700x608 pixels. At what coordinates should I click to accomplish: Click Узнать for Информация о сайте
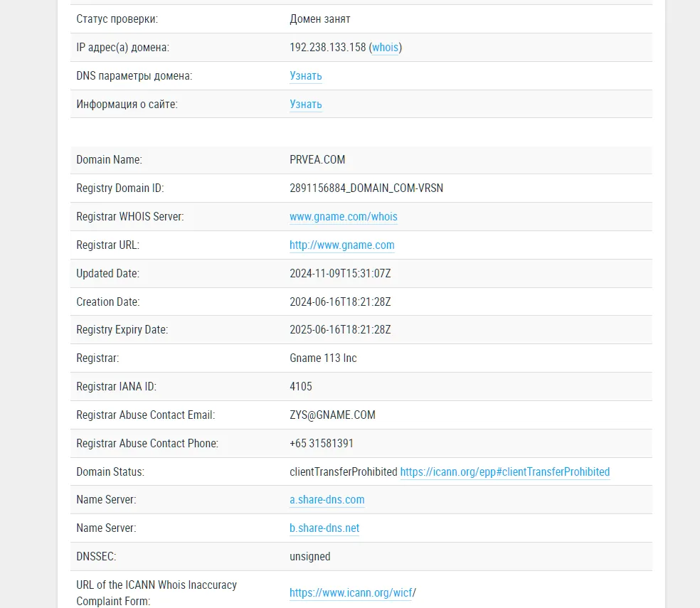[306, 104]
